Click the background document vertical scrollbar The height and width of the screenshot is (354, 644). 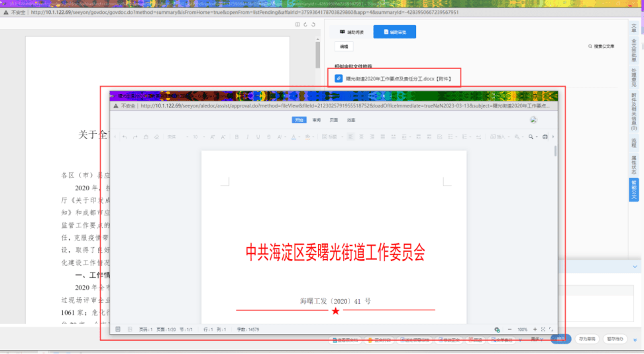[317, 56]
